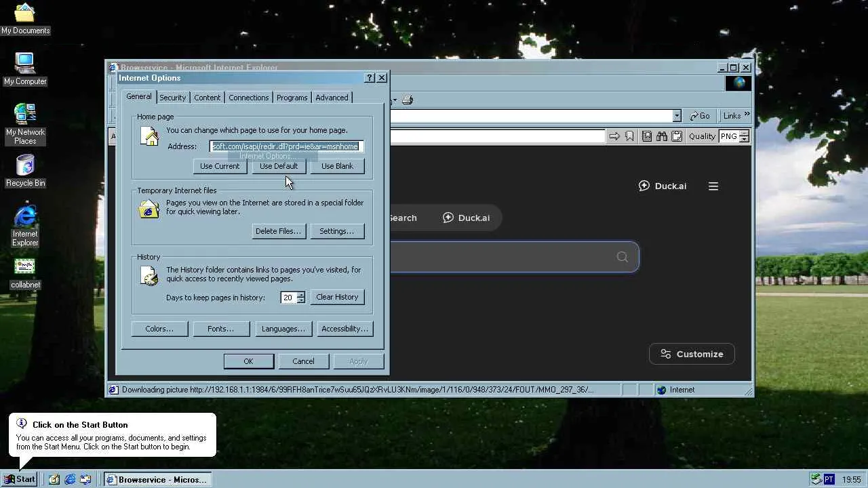Click the PT language indicator in the tray

829,479
